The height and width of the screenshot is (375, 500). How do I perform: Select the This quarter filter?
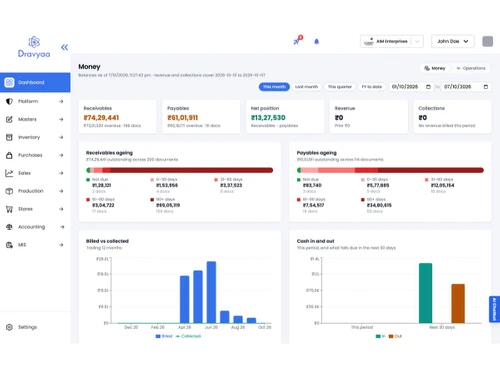[x=340, y=87]
